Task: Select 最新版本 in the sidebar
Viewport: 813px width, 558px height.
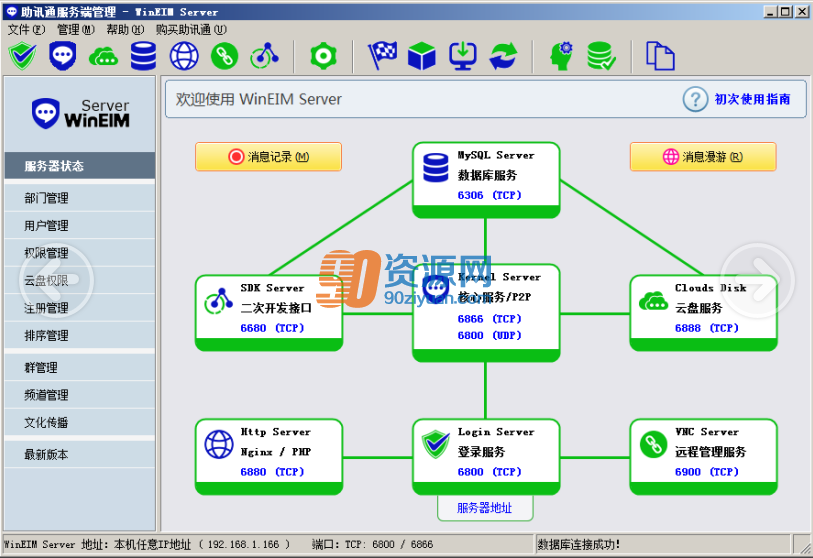Action: pyautogui.click(x=80, y=454)
